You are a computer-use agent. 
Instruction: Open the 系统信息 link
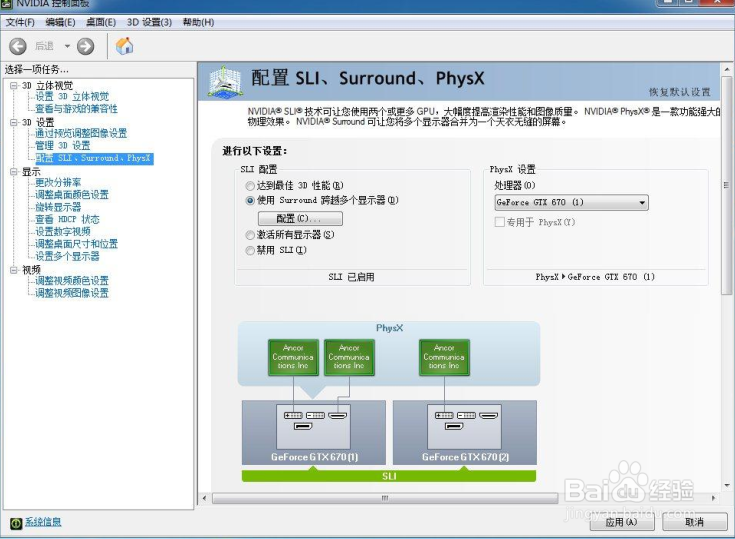pos(43,522)
